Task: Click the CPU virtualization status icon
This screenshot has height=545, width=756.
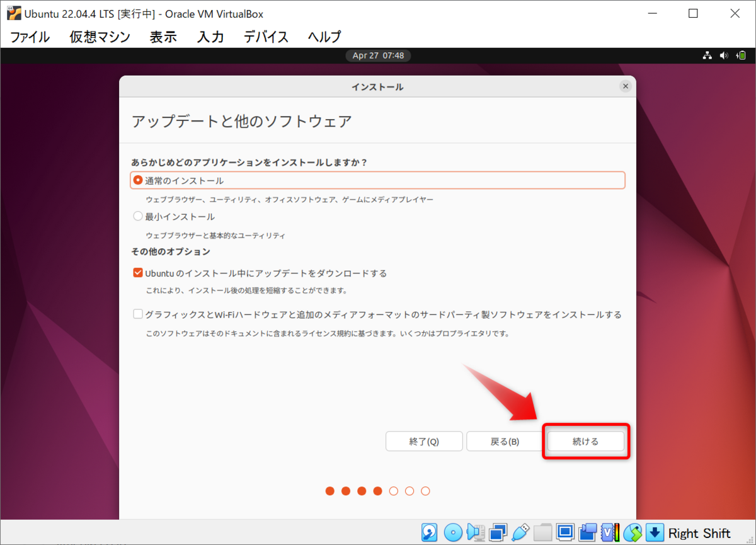Action: coord(610,532)
